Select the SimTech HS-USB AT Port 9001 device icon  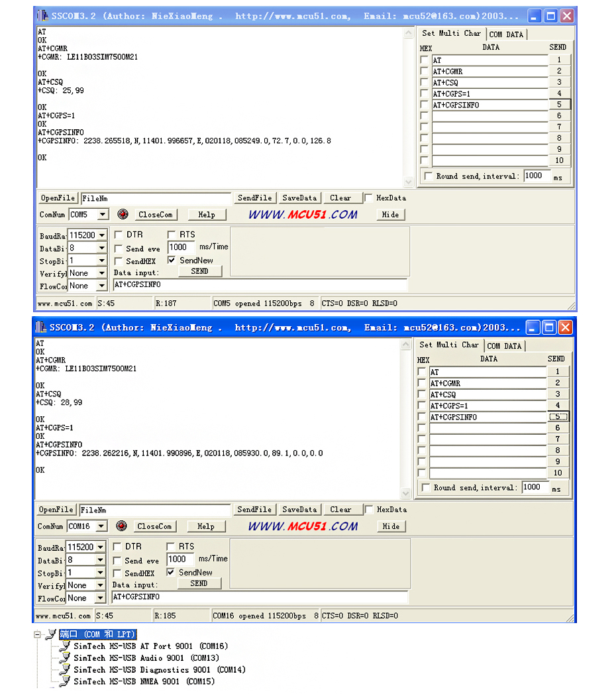pyautogui.click(x=65, y=646)
